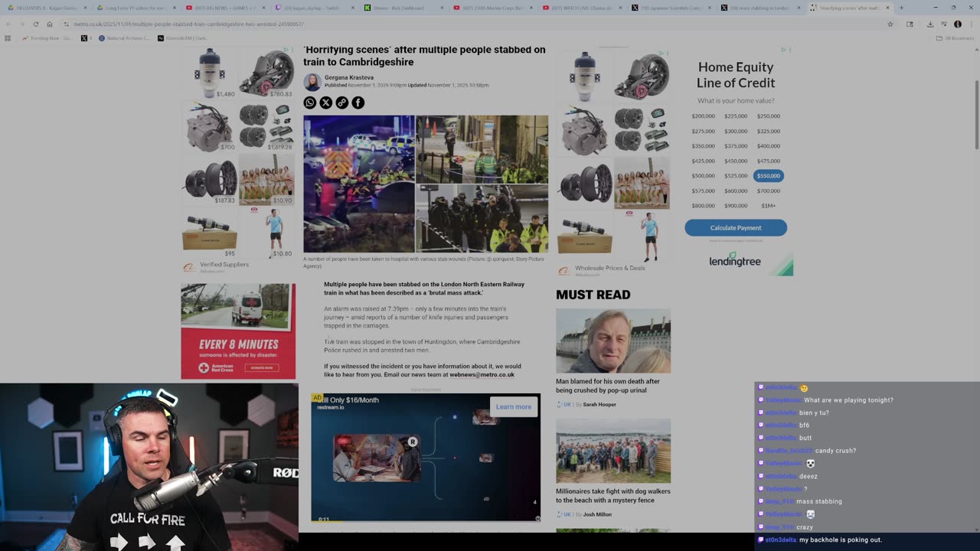This screenshot has width=980, height=551.
Task: Select the $200,000 home value option
Action: tap(703, 116)
